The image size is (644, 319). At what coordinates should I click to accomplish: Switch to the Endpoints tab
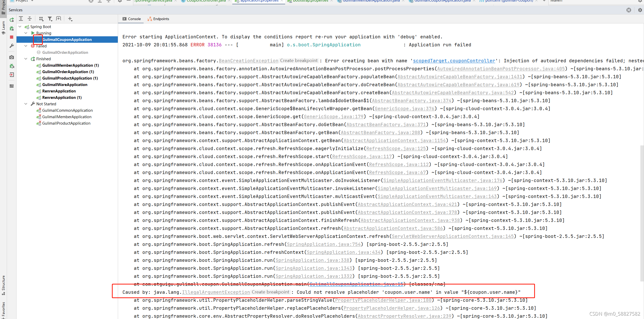[158, 19]
